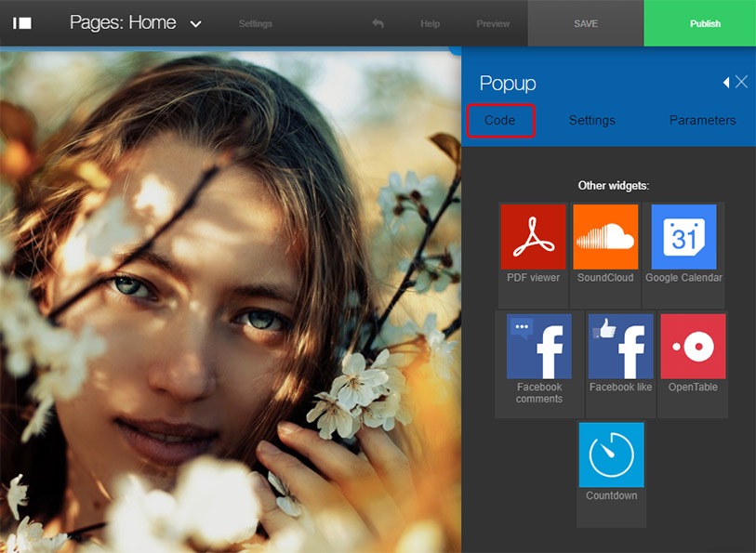Collapse the Popup panel with arrow

pos(726,83)
